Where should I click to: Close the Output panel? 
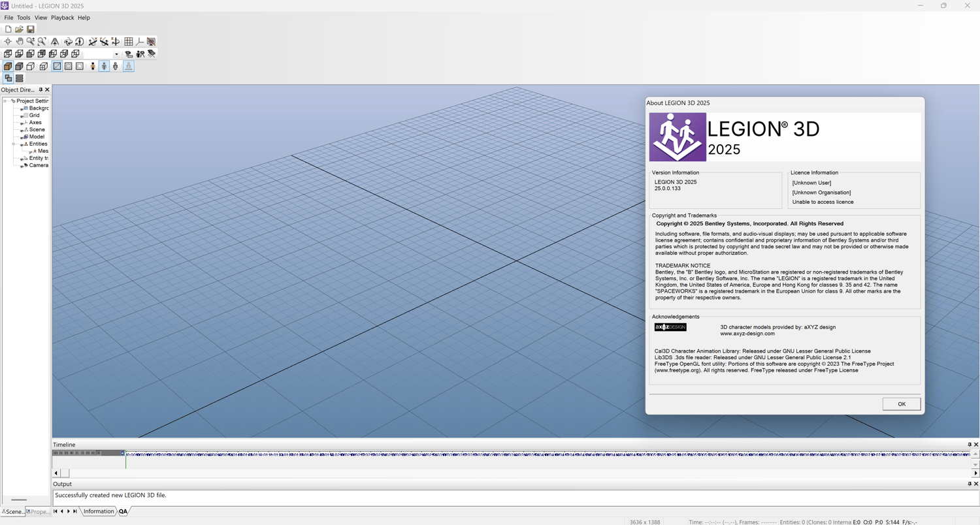976,484
